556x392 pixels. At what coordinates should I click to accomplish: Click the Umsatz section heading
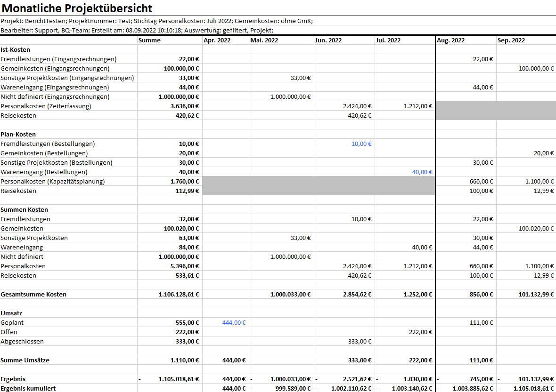click(x=11, y=313)
